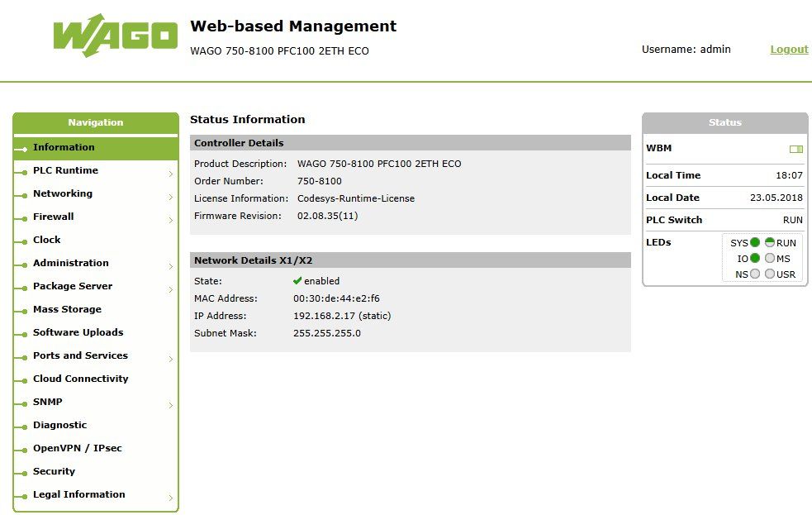812x515 pixels.
Task: Click the order number 750-8100 value
Action: (320, 181)
